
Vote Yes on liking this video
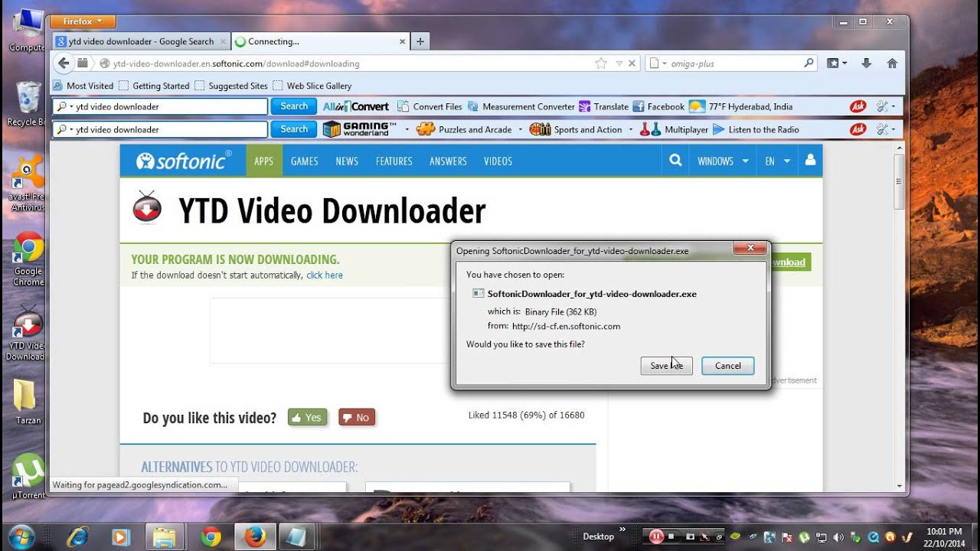307,417
